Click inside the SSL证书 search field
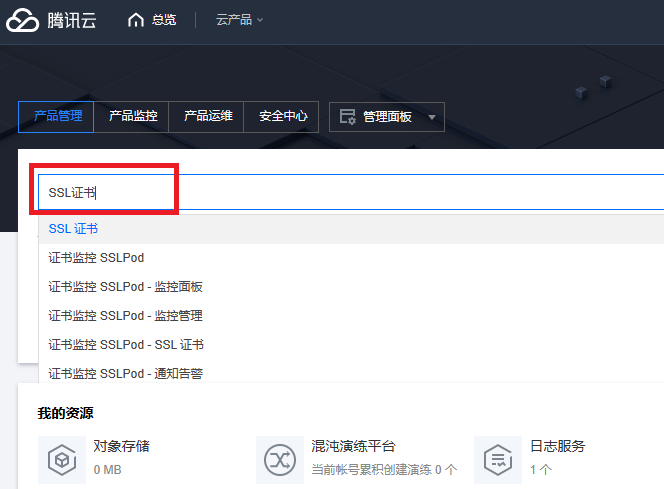 pyautogui.click(x=350, y=192)
